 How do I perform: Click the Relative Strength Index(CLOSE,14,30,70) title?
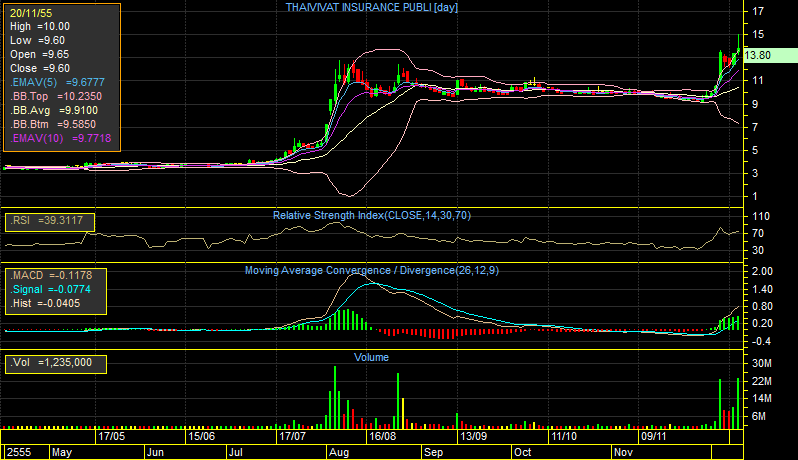pos(372,215)
